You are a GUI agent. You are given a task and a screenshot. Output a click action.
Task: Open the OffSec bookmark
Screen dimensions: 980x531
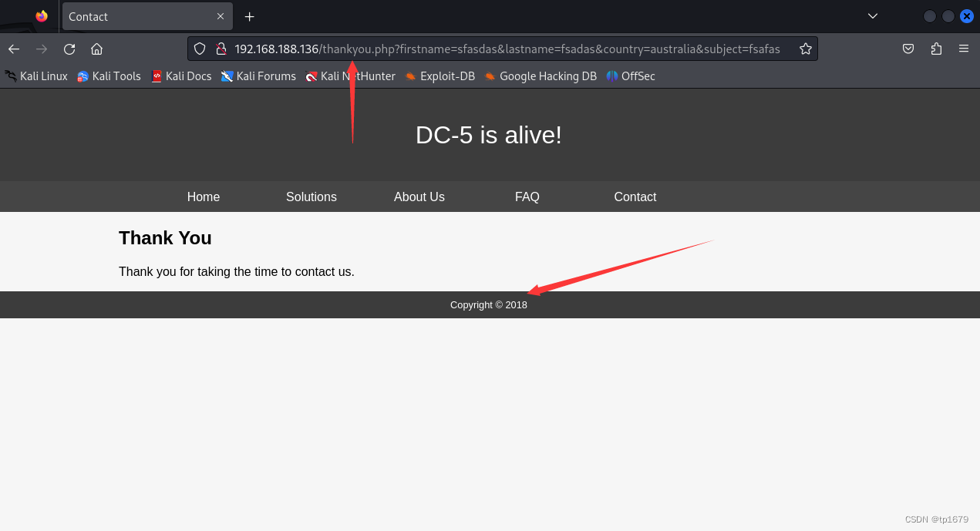(631, 76)
